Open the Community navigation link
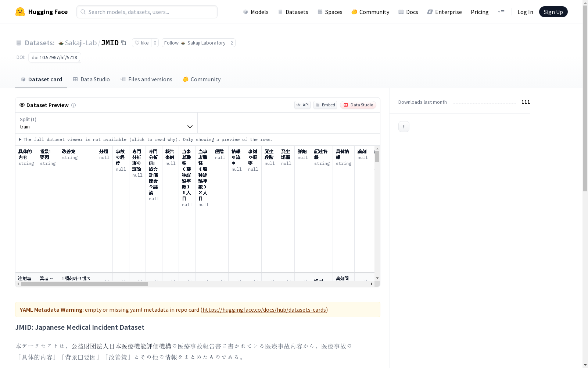 (x=370, y=12)
